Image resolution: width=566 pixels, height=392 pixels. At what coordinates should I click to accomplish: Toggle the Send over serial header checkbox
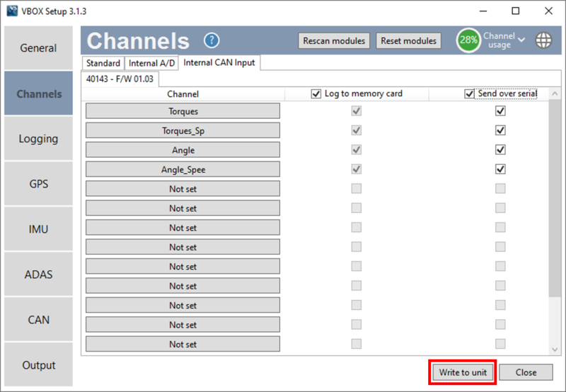click(x=469, y=94)
